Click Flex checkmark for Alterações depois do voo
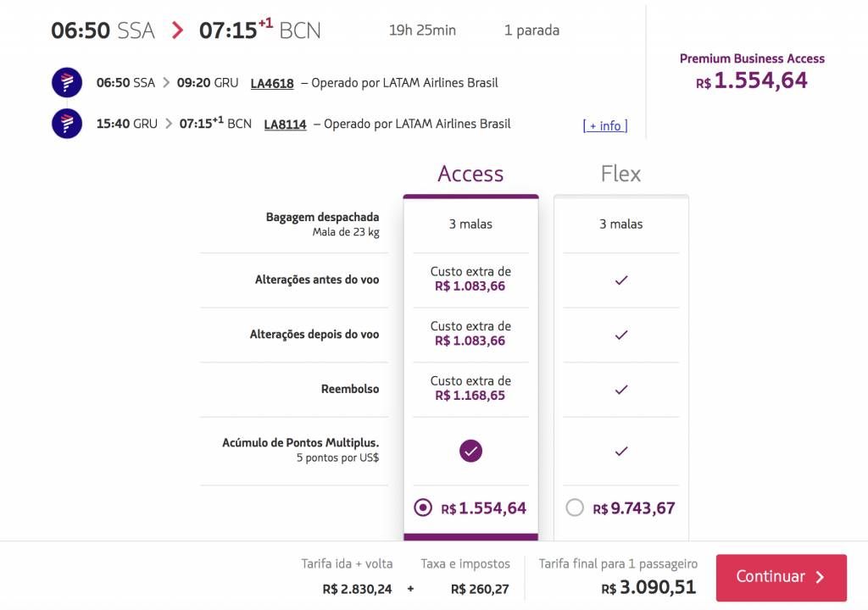 coord(621,335)
